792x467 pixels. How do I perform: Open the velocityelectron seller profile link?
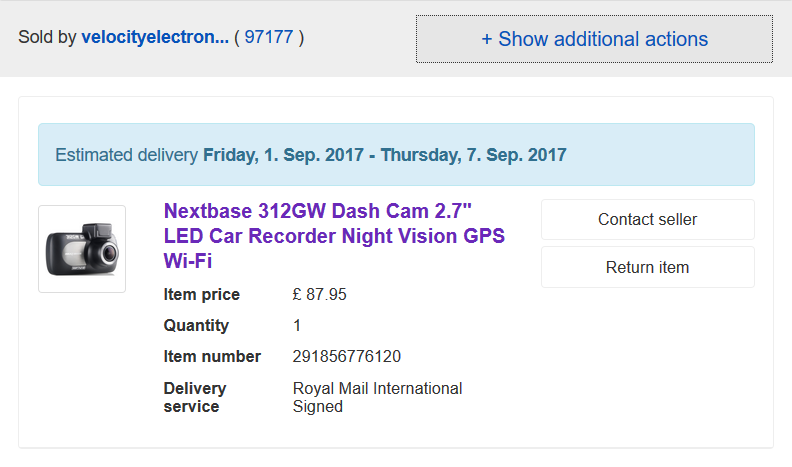click(x=155, y=37)
